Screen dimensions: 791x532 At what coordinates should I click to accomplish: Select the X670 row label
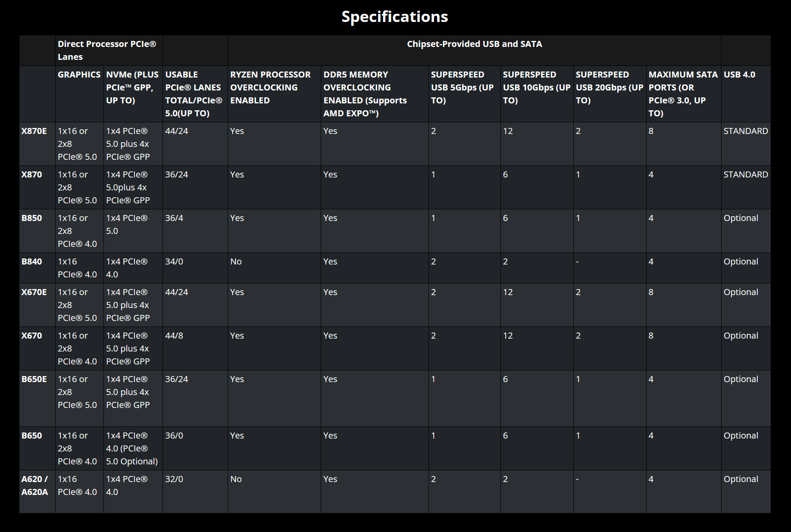point(37,348)
